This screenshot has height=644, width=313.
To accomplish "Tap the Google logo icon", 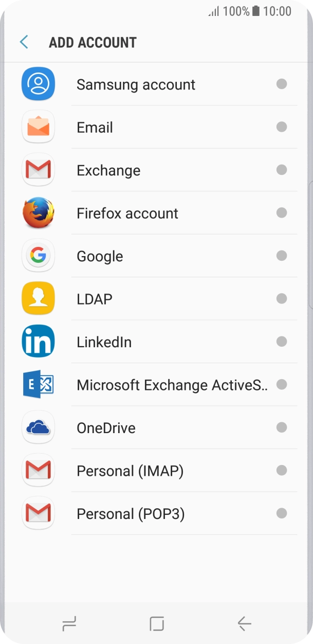I will coord(38,256).
